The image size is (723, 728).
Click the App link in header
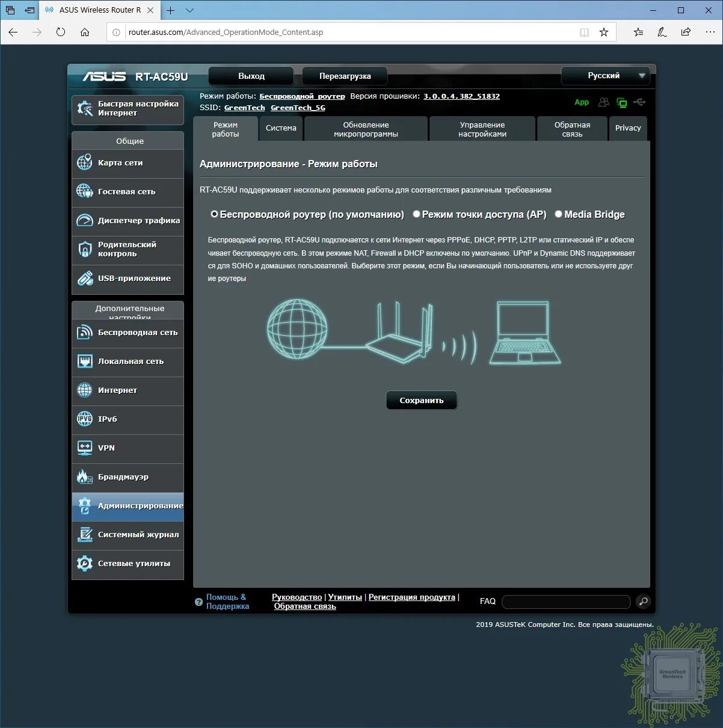[x=582, y=102]
